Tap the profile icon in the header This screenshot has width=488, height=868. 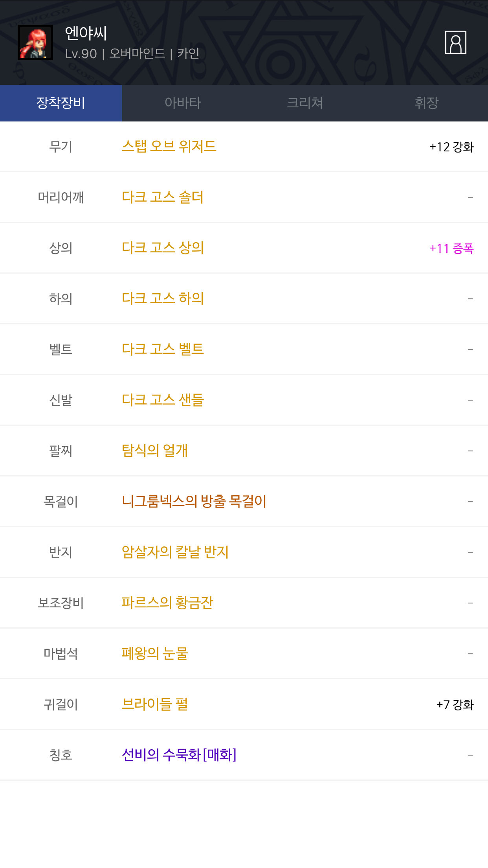coord(455,42)
